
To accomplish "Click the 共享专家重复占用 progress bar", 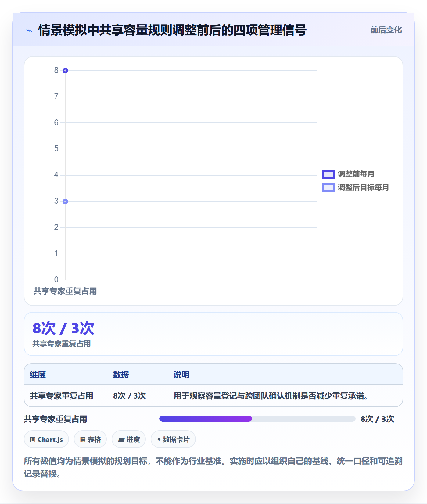I will tap(257, 419).
